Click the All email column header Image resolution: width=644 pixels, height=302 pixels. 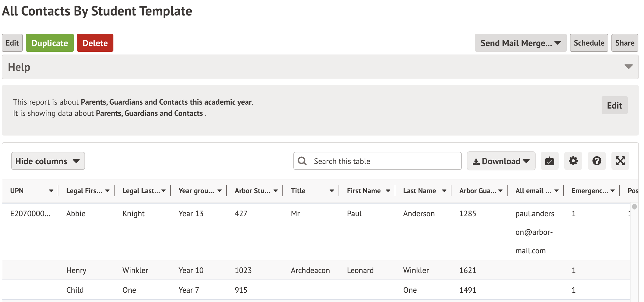point(533,191)
